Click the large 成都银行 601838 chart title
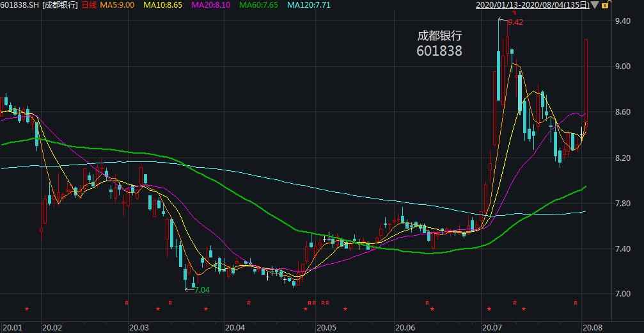 439,43
